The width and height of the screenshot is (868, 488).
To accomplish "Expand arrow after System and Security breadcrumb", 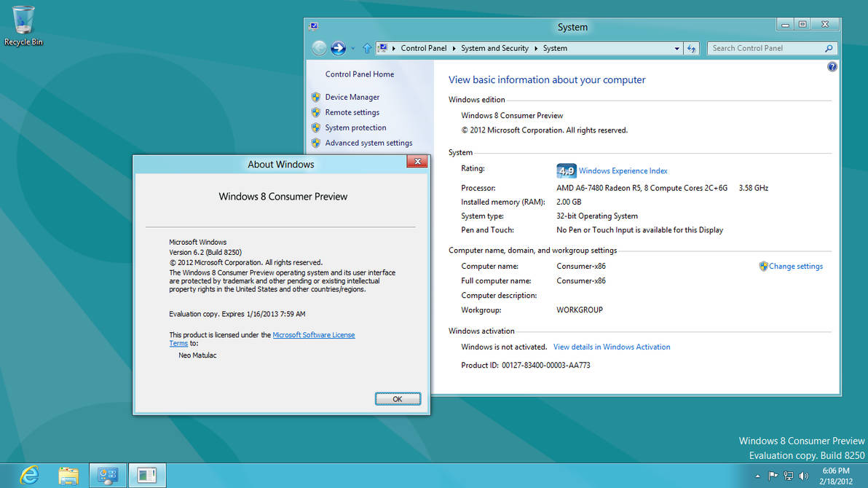I will (x=536, y=49).
